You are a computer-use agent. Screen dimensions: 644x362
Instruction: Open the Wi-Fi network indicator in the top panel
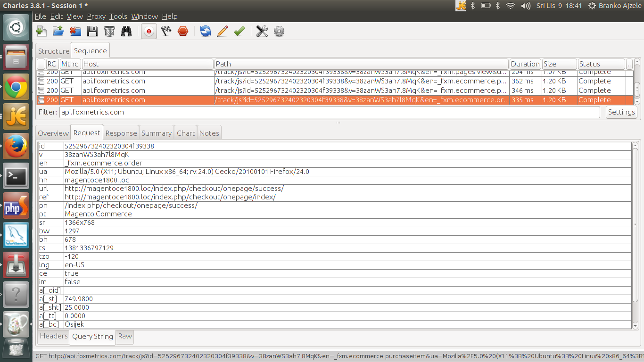[x=511, y=6]
